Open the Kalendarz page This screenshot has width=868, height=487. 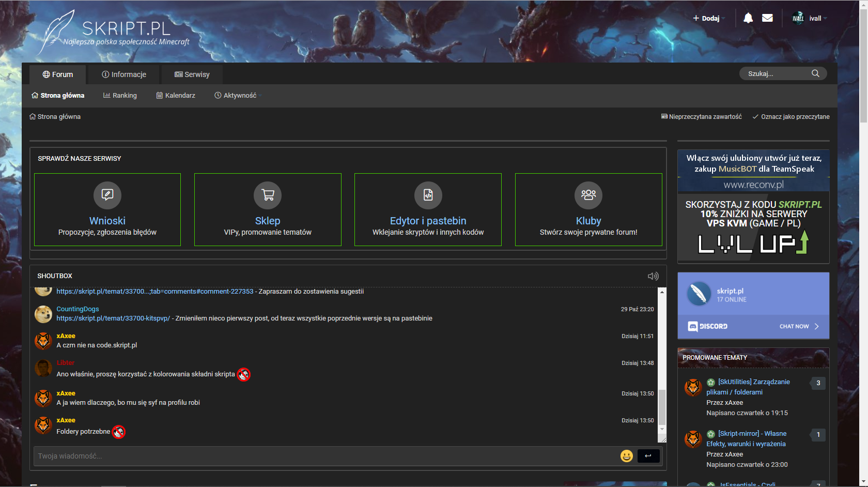176,96
